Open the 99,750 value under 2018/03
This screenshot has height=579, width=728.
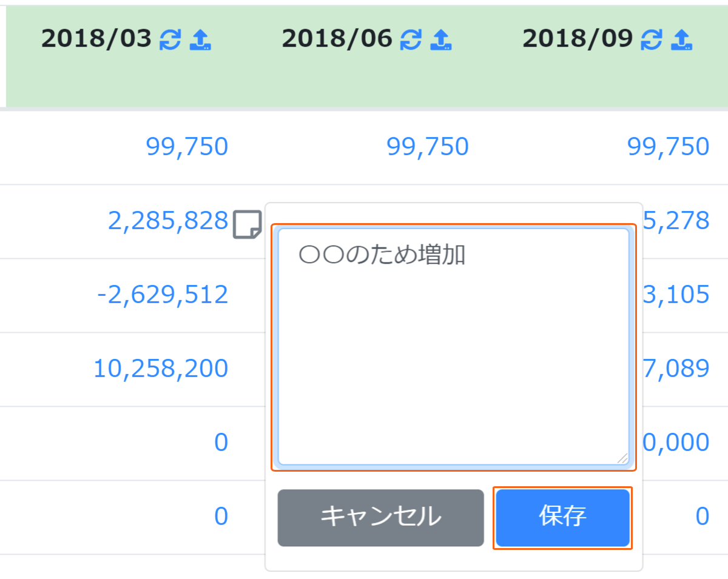point(187,147)
